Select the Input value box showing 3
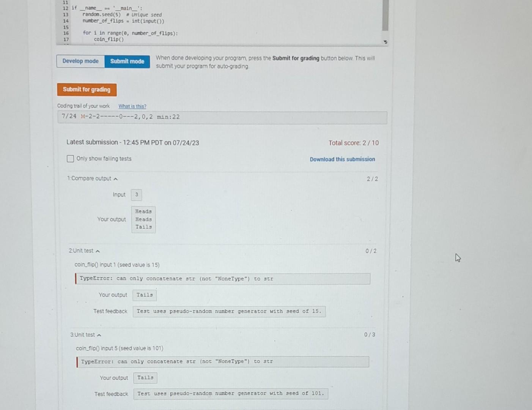The image size is (532, 410). click(x=136, y=194)
